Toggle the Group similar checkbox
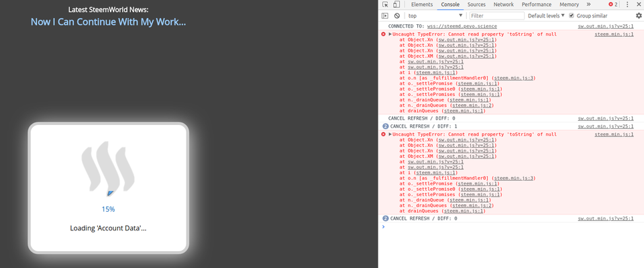644x268 pixels. coord(572,15)
